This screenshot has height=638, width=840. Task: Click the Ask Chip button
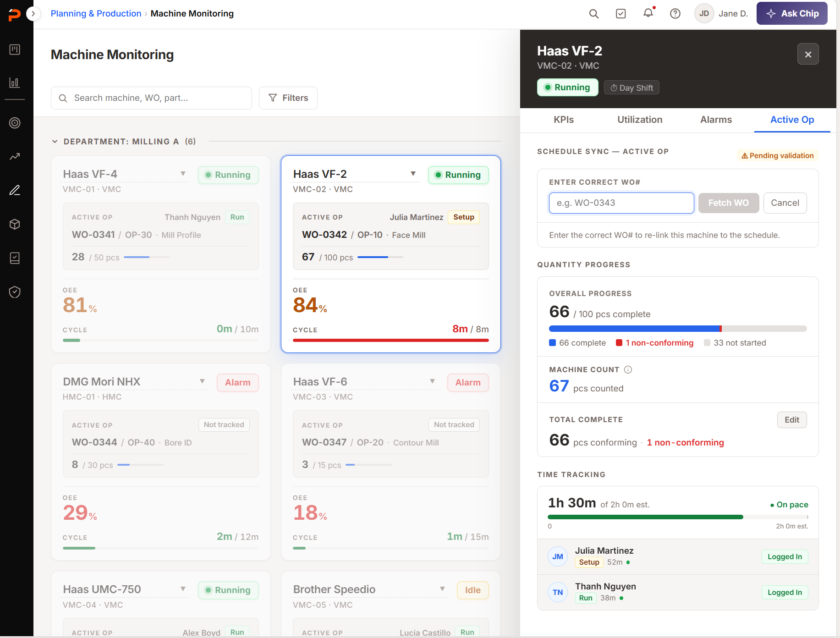(792, 14)
